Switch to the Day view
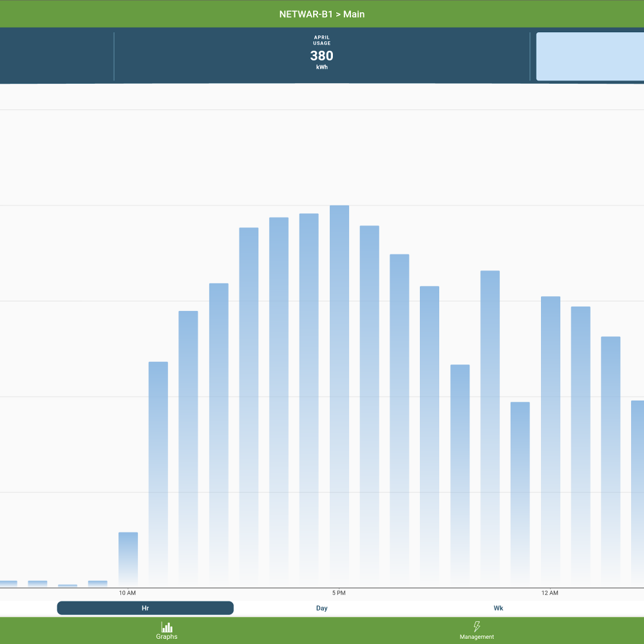Image resolution: width=644 pixels, height=644 pixels. point(322,608)
